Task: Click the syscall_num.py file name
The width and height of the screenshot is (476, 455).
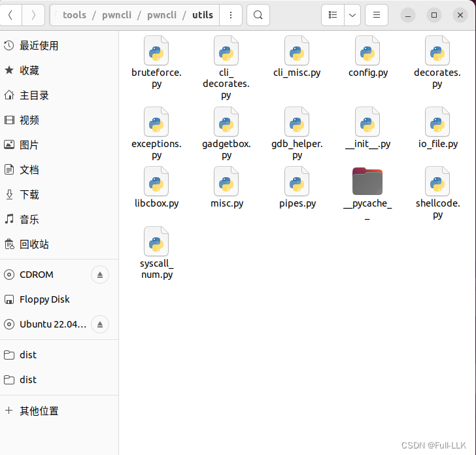Action: [157, 269]
